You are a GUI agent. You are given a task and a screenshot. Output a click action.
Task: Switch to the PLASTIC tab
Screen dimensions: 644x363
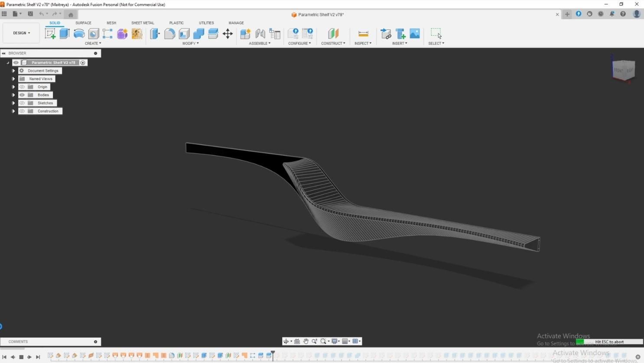coord(176,23)
